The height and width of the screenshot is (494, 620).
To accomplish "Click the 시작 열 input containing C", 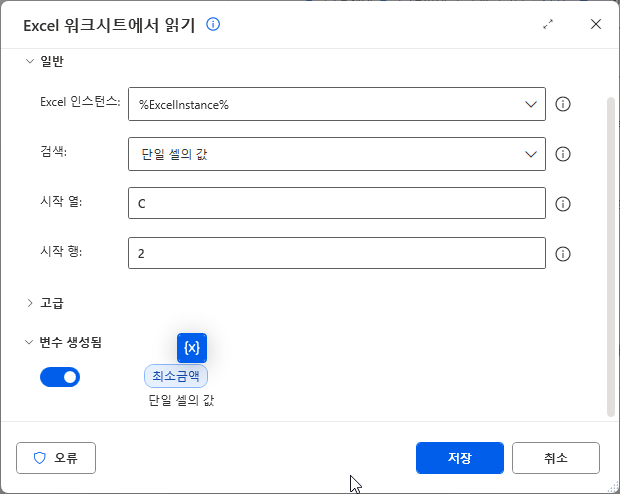I will click(x=337, y=203).
